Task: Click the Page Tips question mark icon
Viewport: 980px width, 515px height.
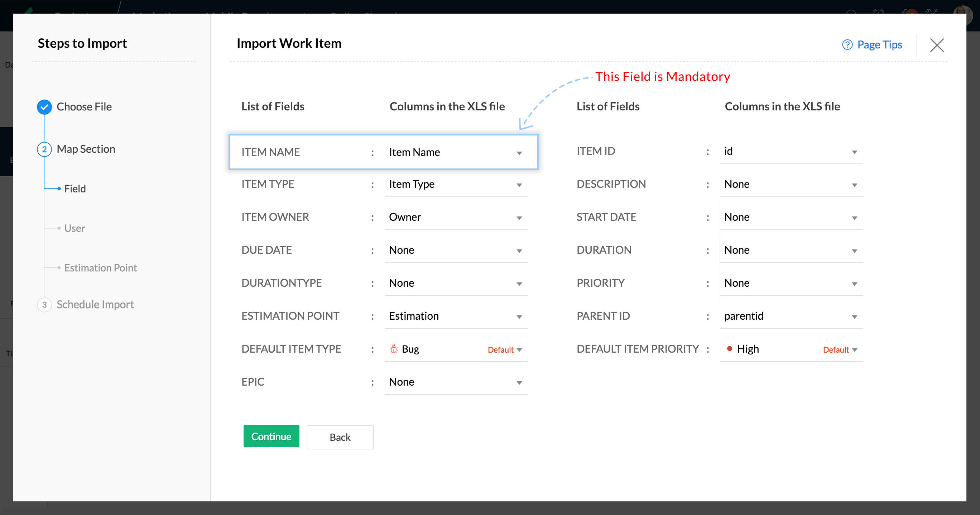Action: tap(847, 45)
